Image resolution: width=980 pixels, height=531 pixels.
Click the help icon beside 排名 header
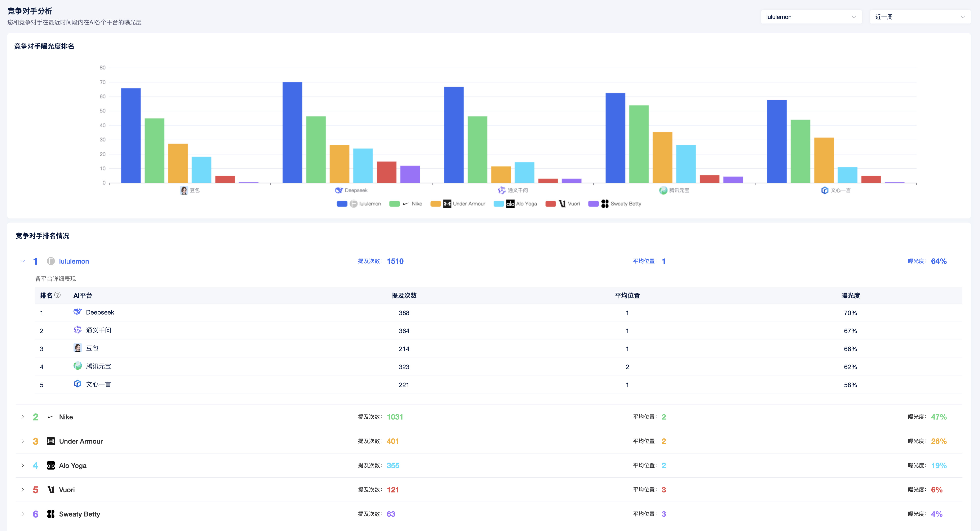coord(57,295)
